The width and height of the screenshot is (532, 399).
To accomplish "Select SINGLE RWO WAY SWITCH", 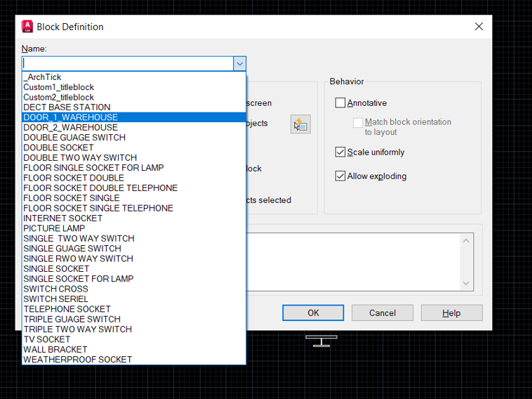I will 134,259.
